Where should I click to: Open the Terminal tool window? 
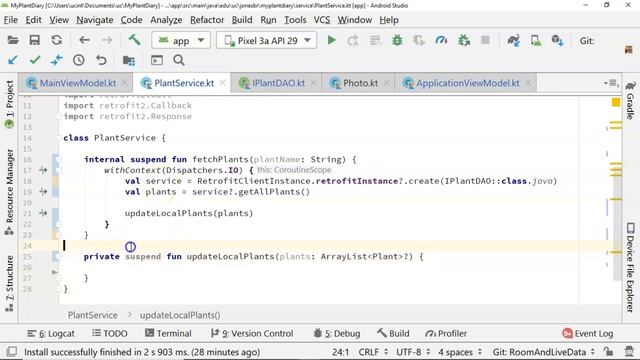168,333
